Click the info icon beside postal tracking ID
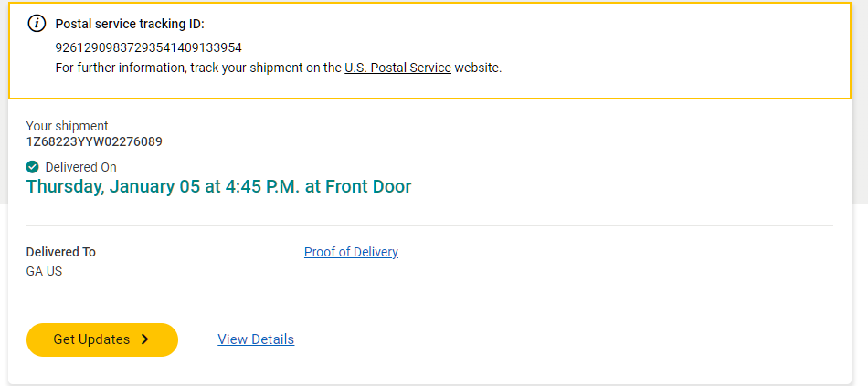This screenshot has height=386, width=868. pyautogui.click(x=37, y=24)
